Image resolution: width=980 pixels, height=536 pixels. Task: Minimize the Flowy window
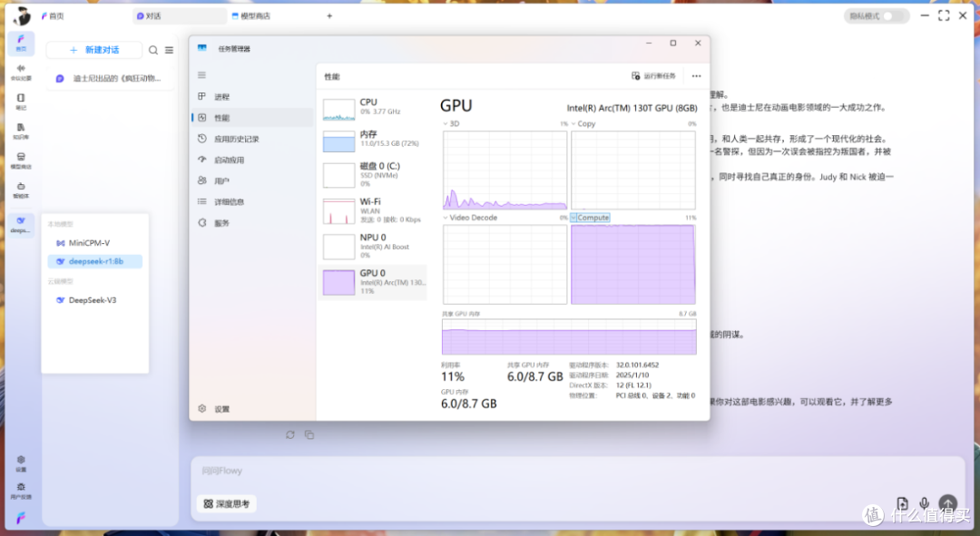(x=925, y=15)
